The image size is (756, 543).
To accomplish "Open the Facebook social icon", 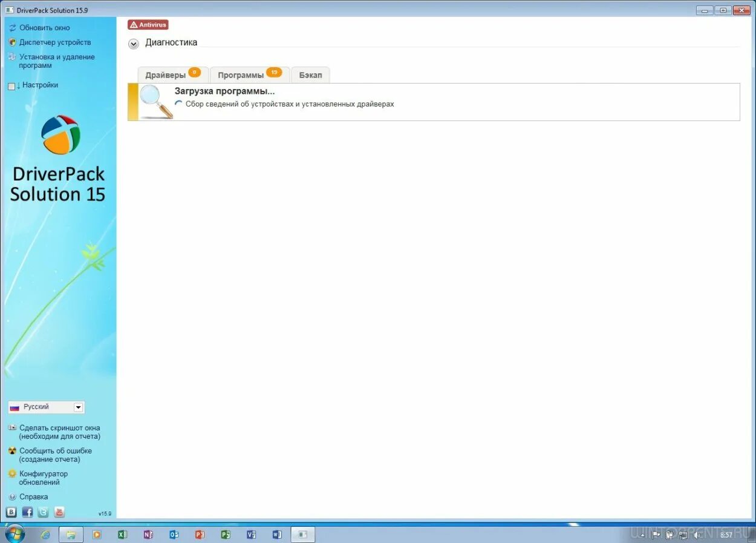I will pos(27,512).
